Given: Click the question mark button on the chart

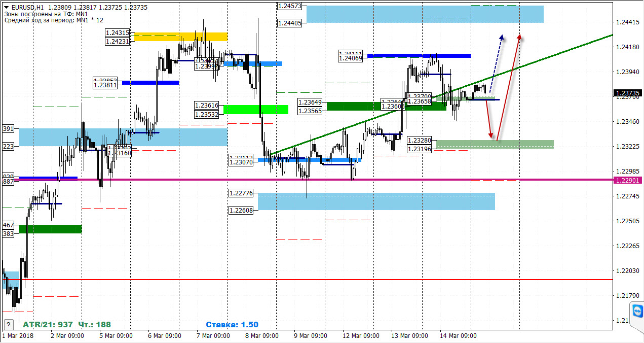Looking at the screenshot, I should tap(8, 324).
